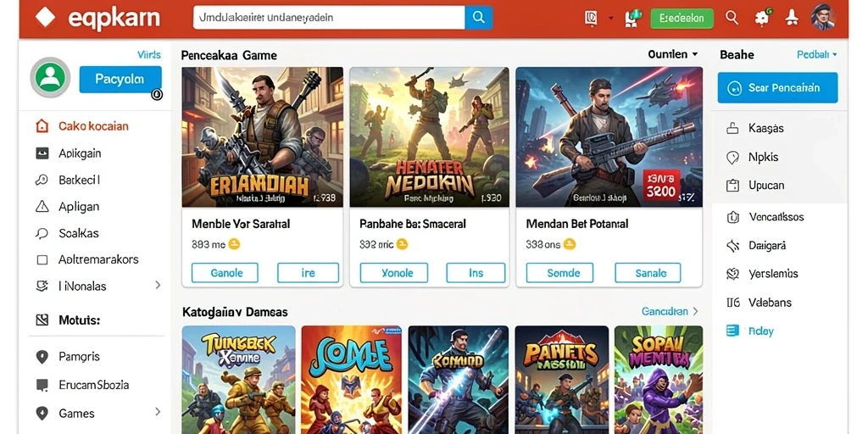Open the Ountlen sort dropdown
This screenshot has width=868, height=434.
(672, 54)
